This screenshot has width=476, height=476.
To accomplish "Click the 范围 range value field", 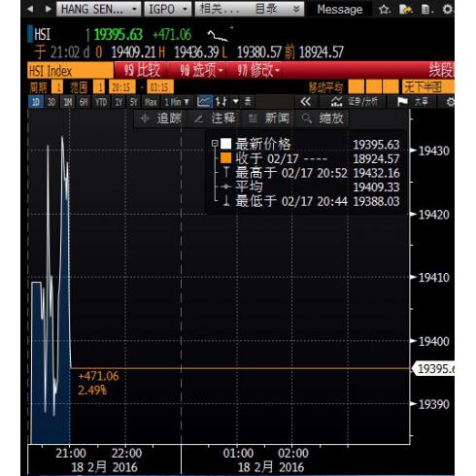I will tap(99, 87).
